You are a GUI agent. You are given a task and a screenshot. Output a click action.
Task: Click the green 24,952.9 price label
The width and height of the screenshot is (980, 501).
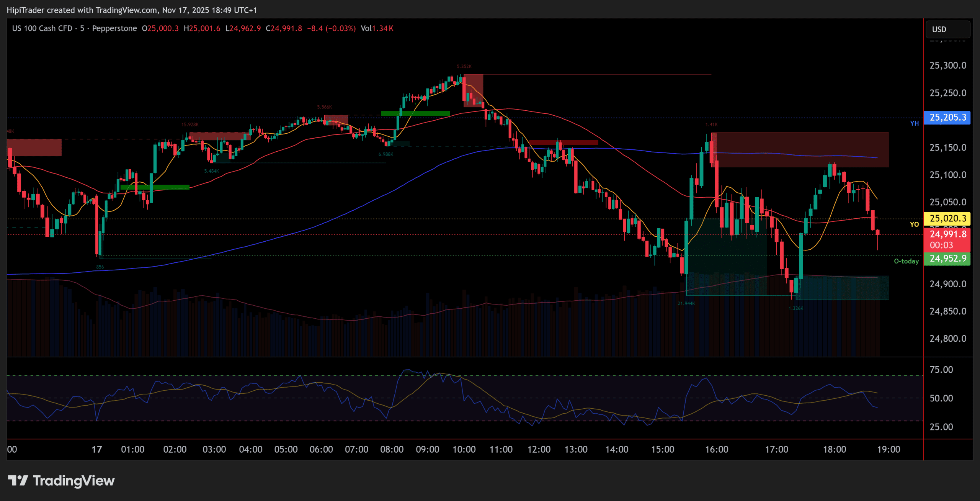[947, 259]
